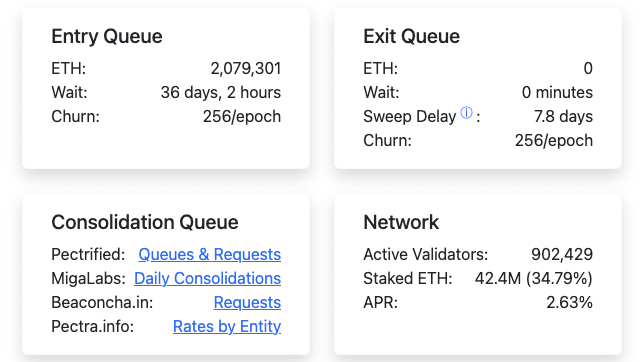
Task: Click the Sweep Delay value 7.8 days
Action: pos(563,117)
